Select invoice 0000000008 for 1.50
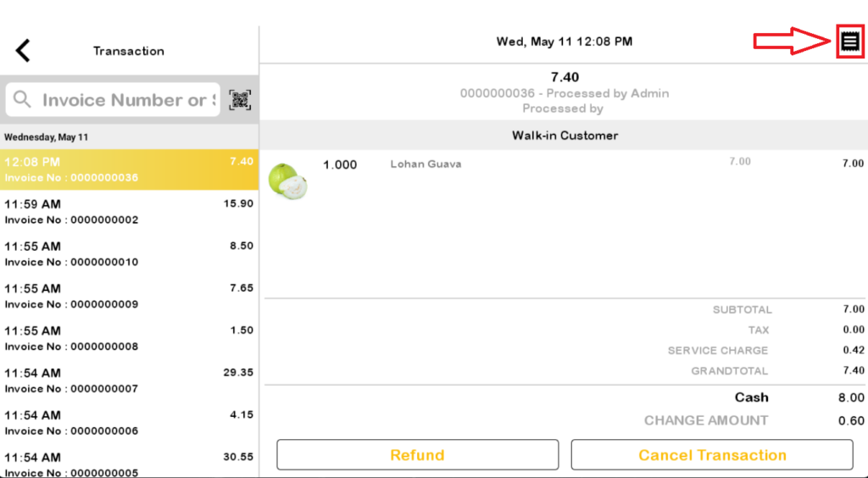Image resolution: width=868 pixels, height=478 pixels. [x=129, y=338]
